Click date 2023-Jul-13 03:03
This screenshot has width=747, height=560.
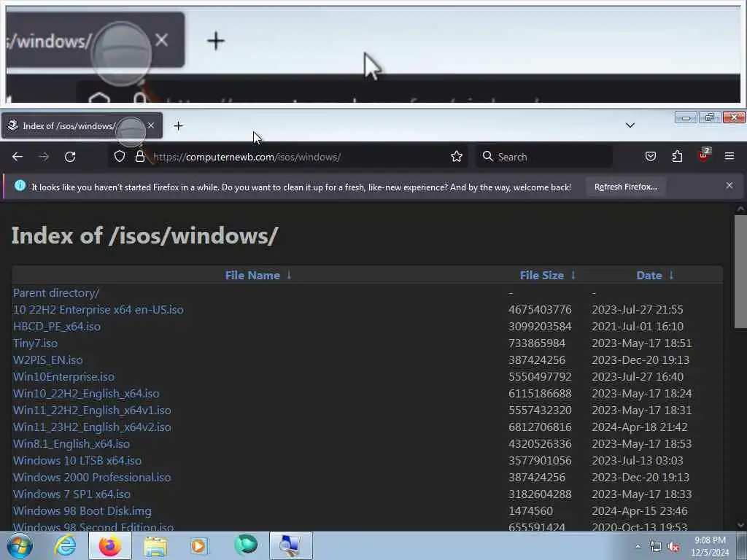coord(638,461)
